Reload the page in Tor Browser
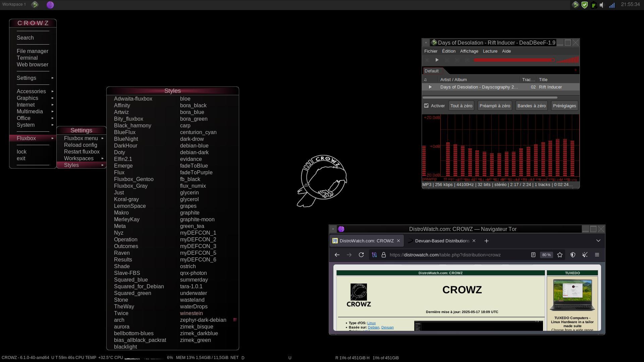This screenshot has height=362, width=644. click(361, 255)
